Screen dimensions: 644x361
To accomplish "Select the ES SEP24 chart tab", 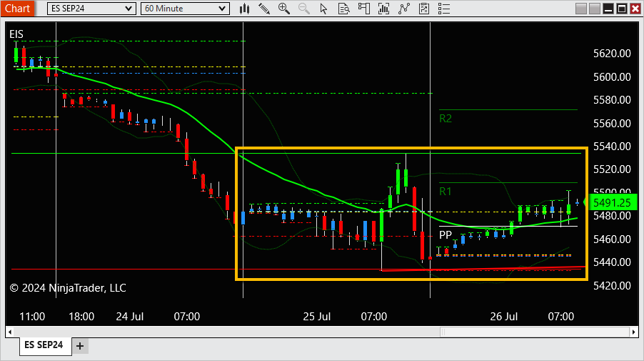I will tap(44, 345).
